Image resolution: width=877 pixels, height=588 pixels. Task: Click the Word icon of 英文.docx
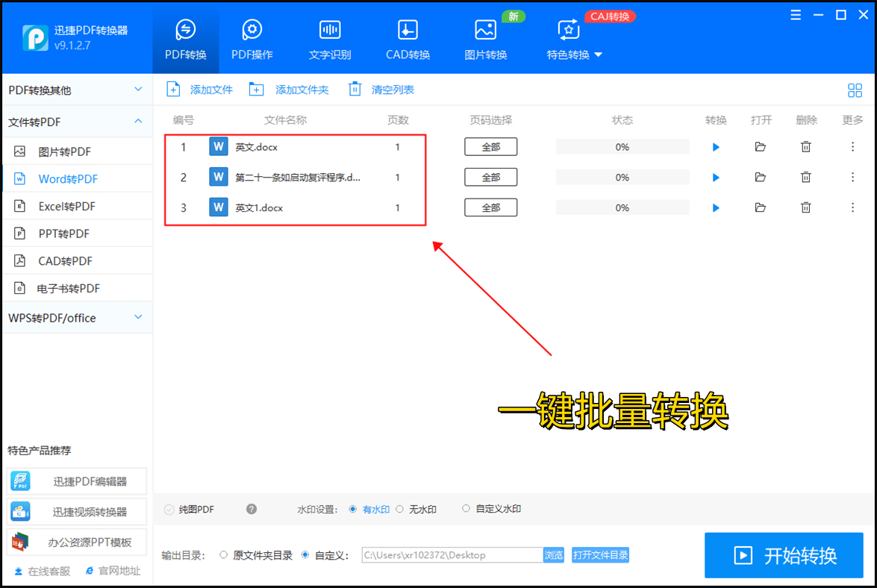(x=219, y=147)
